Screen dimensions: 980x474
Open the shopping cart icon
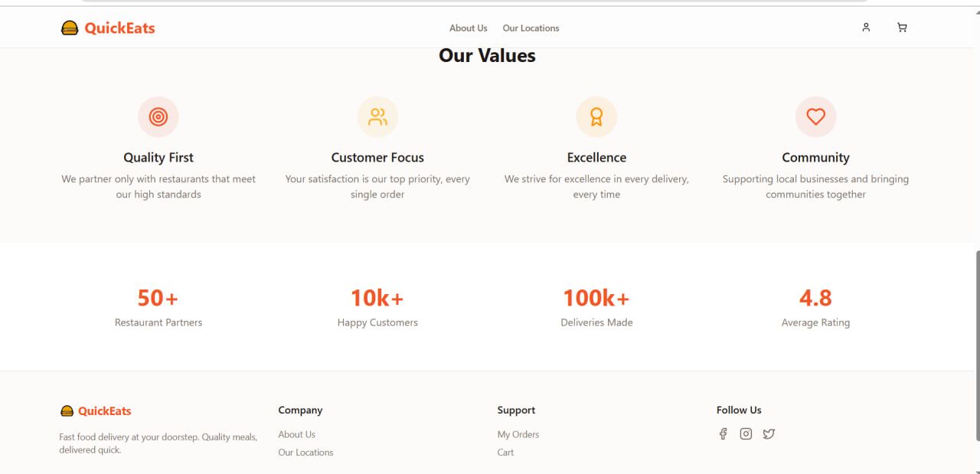pyautogui.click(x=902, y=28)
